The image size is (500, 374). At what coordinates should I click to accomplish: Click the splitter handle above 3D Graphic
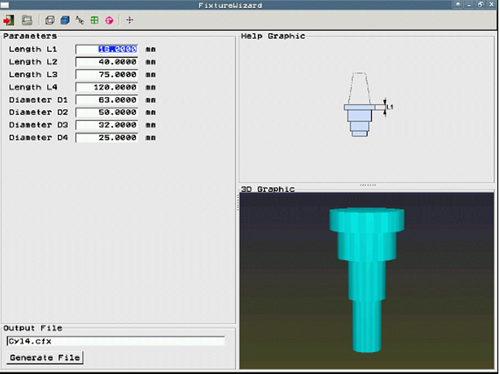[368, 185]
